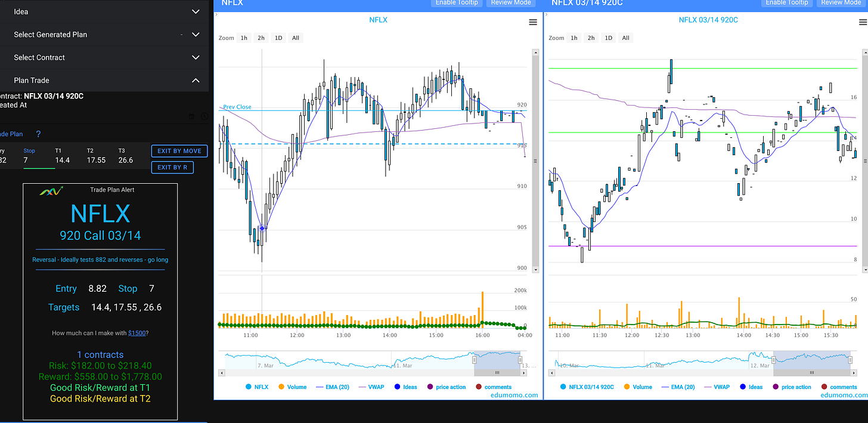Click the 920C navigator scrollbar thumb
This screenshot has height=423, width=868.
811,372
